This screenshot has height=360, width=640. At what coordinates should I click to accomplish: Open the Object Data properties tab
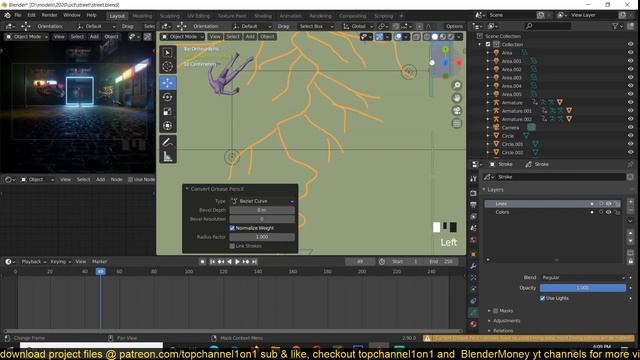[473, 313]
